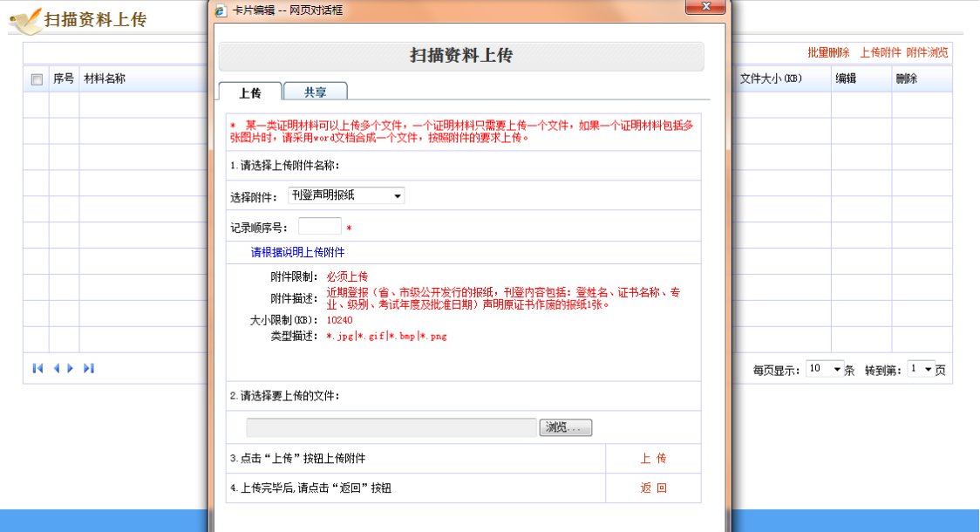Click the dialog heading 扫描资料上传

(x=461, y=56)
